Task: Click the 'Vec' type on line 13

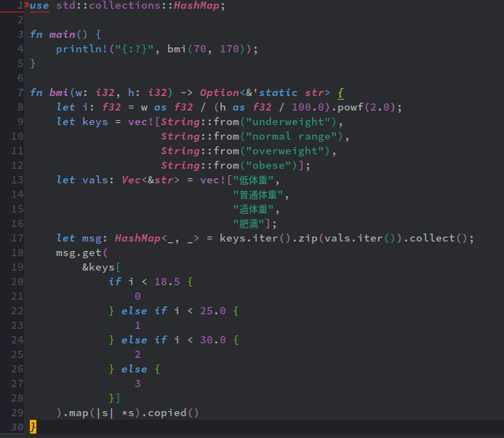Action: pos(131,180)
